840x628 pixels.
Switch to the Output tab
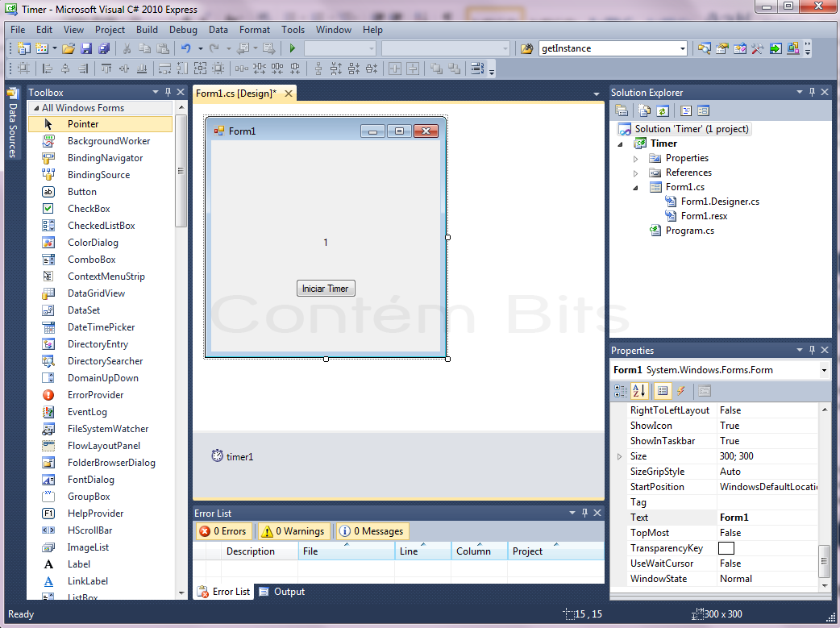click(282, 592)
